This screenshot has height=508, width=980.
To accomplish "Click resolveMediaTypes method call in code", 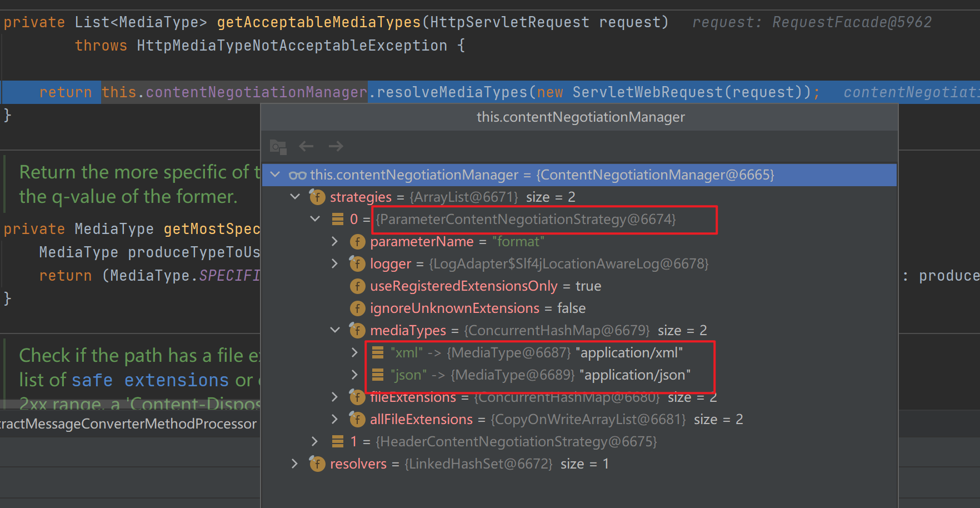I will pos(452,92).
